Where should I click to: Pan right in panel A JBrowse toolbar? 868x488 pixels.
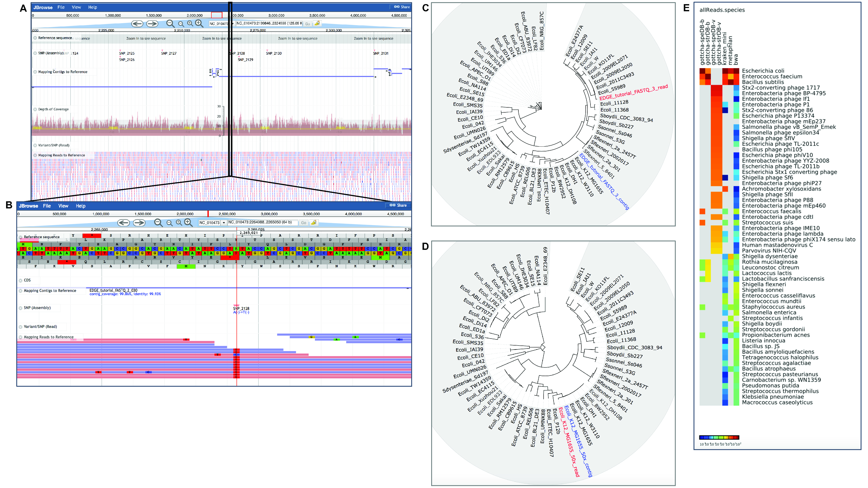pyautogui.click(x=152, y=24)
